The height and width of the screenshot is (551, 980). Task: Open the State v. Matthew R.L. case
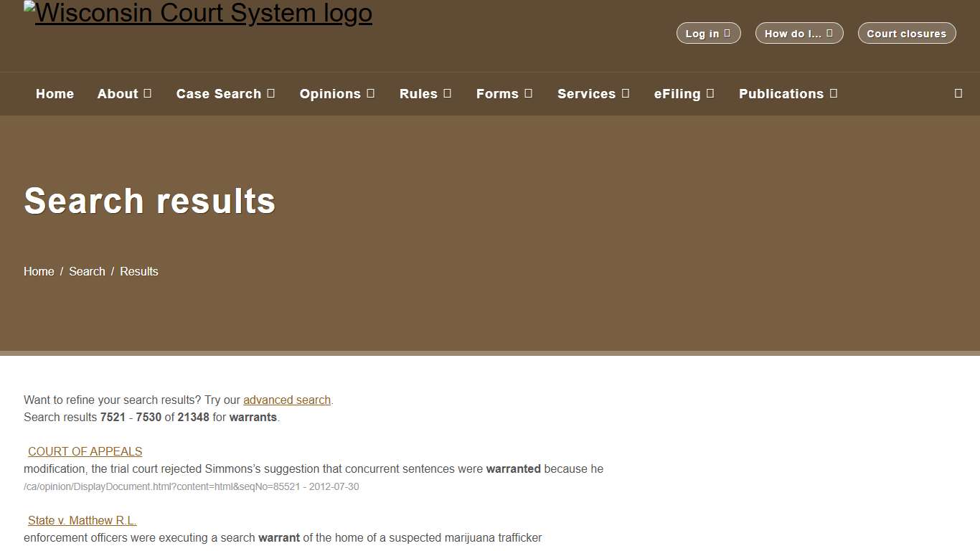[82, 520]
